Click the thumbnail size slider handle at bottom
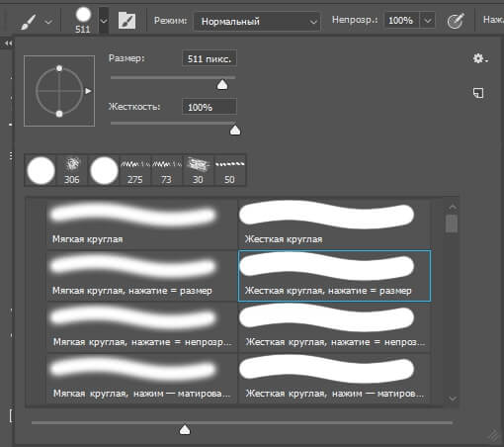This screenshot has width=504, height=447. click(185, 430)
